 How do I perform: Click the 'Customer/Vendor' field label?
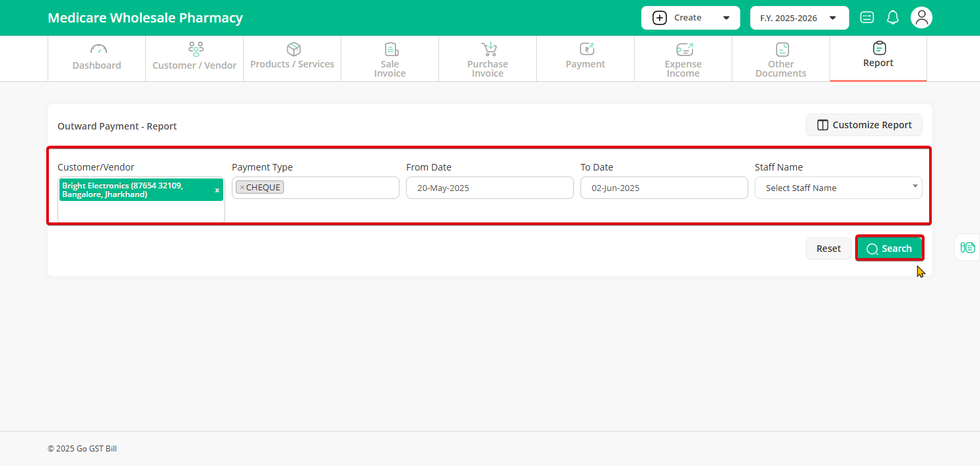[x=96, y=167]
